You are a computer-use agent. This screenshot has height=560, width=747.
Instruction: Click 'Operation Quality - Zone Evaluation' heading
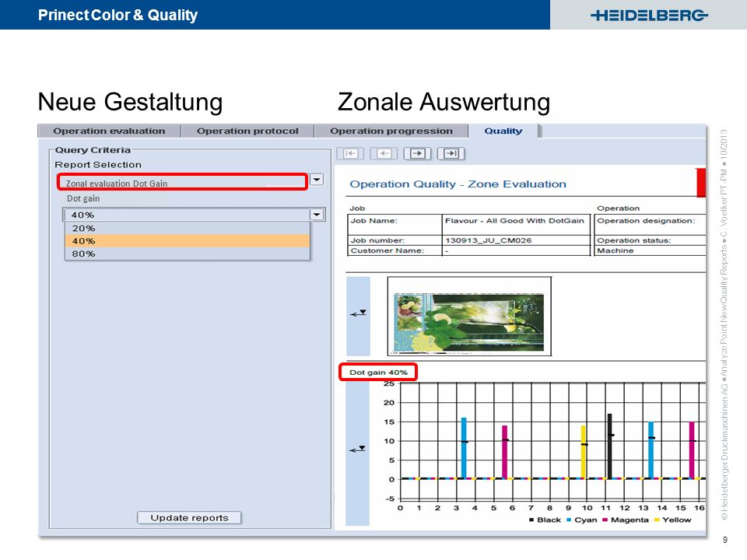click(458, 184)
